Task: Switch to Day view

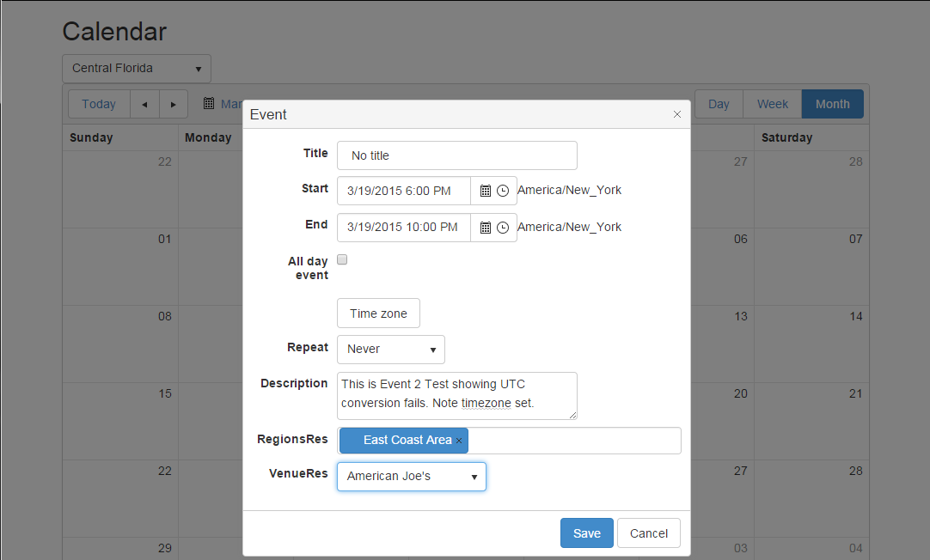Action: point(719,104)
